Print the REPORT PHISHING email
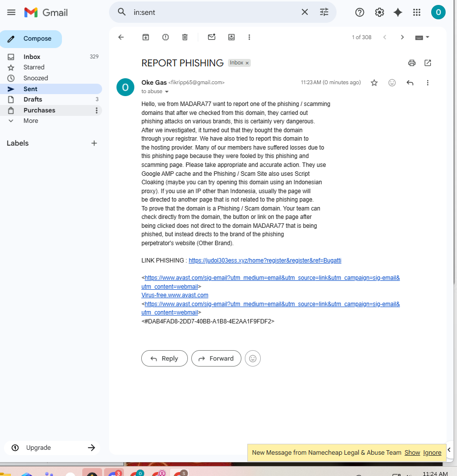Image resolution: width=457 pixels, height=476 pixels. tap(412, 63)
